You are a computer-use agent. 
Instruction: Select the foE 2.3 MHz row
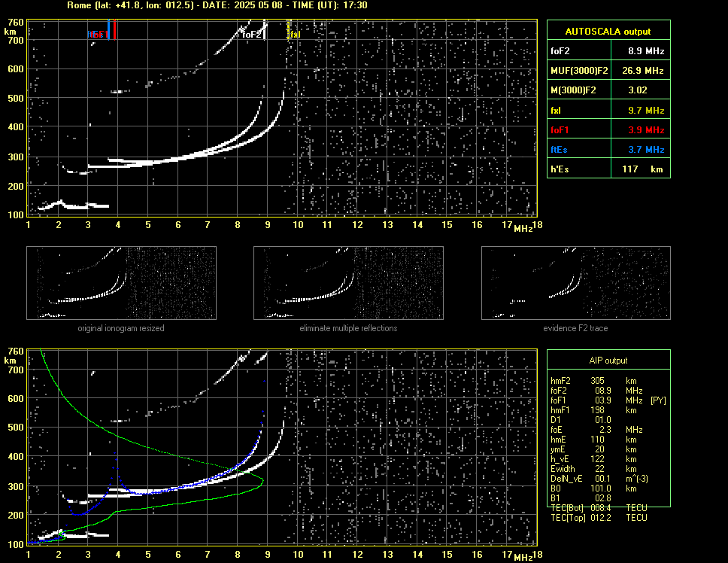(596, 430)
